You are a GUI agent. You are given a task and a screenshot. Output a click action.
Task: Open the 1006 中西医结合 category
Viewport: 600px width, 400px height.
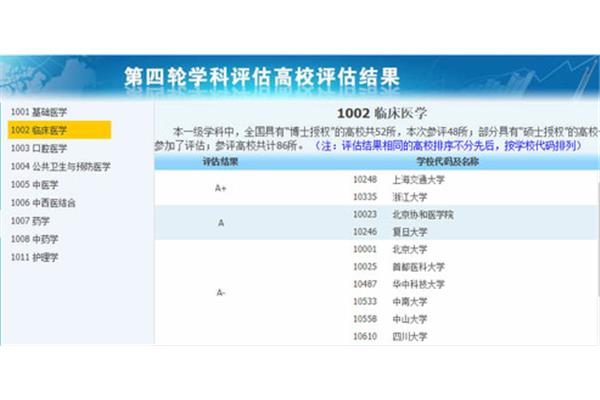[43, 202]
